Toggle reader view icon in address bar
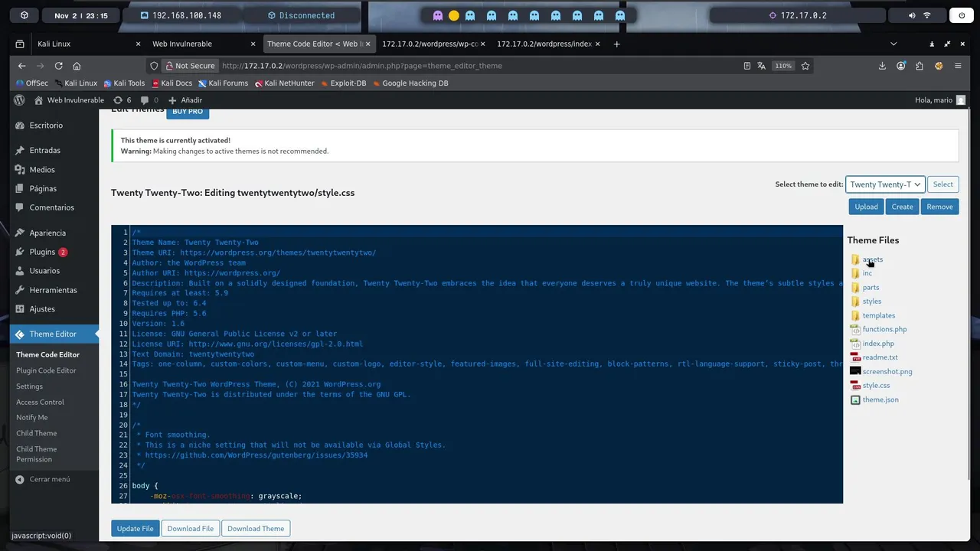The image size is (980, 551). (747, 66)
